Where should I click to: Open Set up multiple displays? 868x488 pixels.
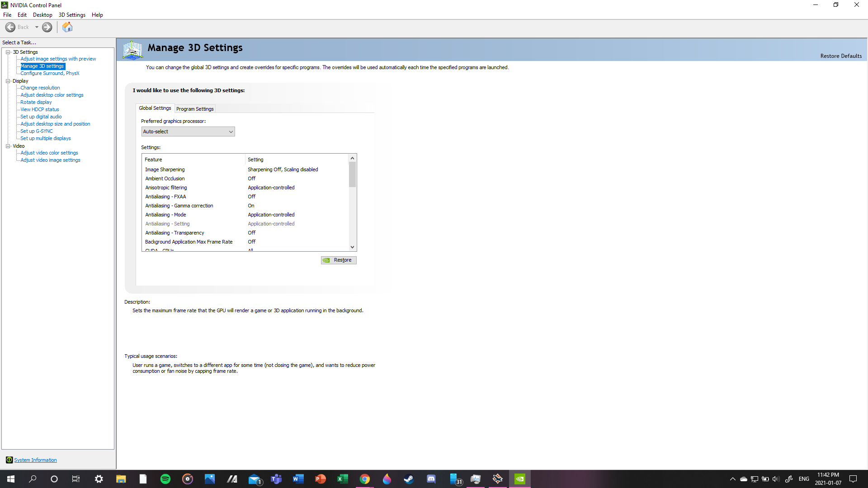click(x=46, y=138)
